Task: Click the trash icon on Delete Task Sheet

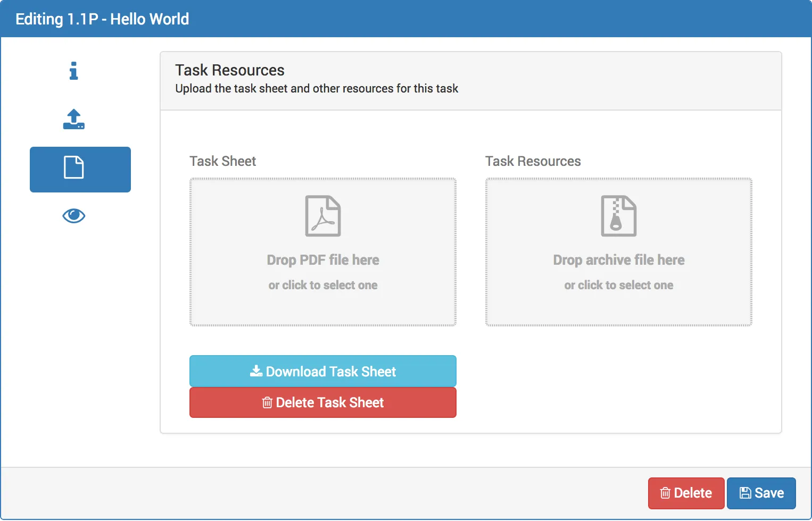Action: pos(267,402)
